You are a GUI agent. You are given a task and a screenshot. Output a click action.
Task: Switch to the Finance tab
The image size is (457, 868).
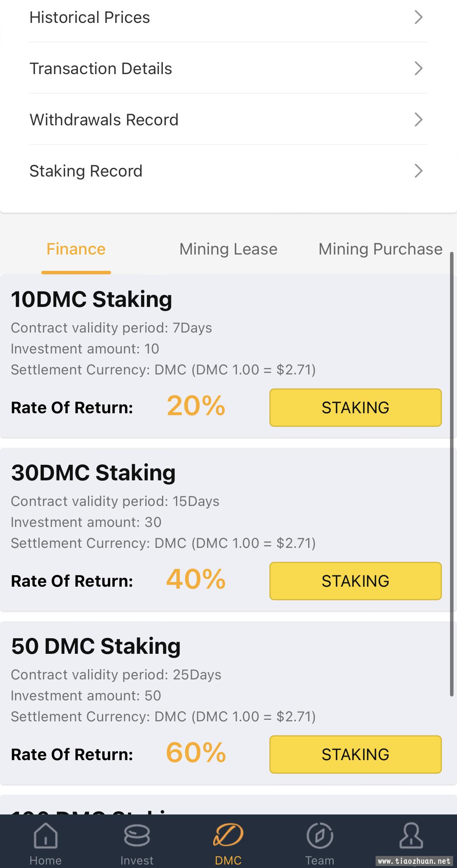pyautogui.click(x=76, y=249)
